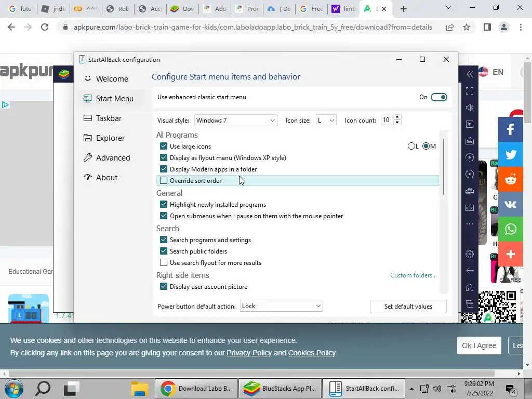This screenshot has width=532, height=399.
Task: Uncheck Display user account picture
Action: (164, 286)
